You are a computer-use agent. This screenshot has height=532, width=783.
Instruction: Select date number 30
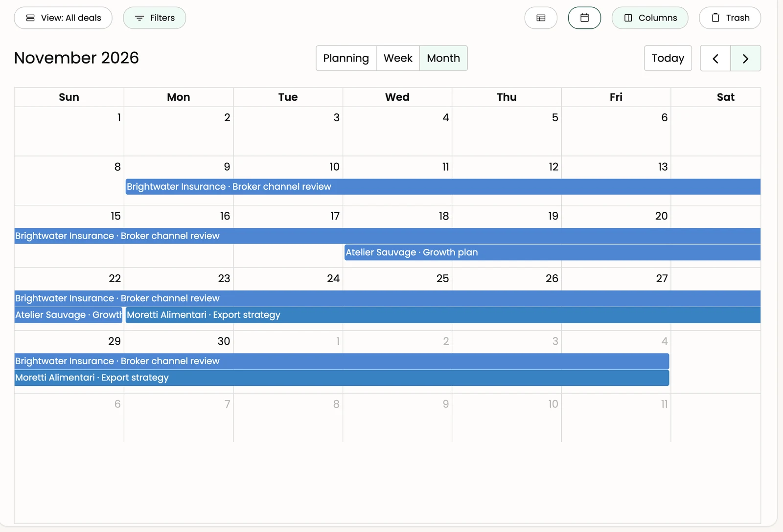tap(224, 341)
